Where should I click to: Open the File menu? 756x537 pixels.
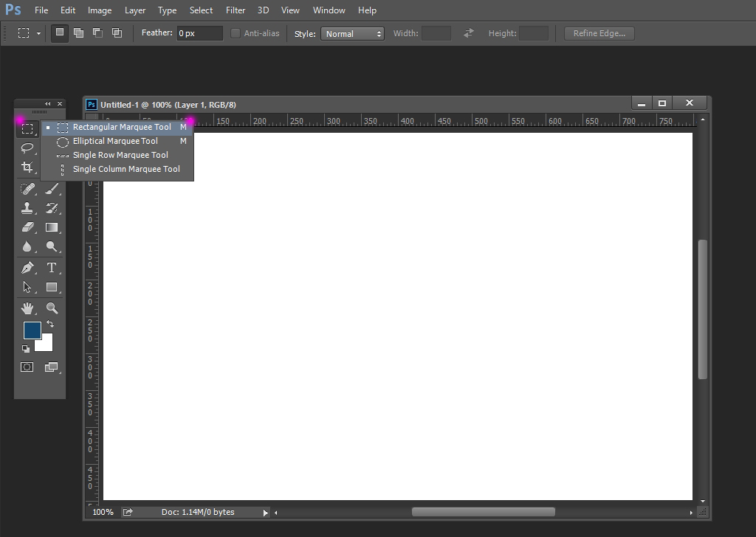[41, 10]
